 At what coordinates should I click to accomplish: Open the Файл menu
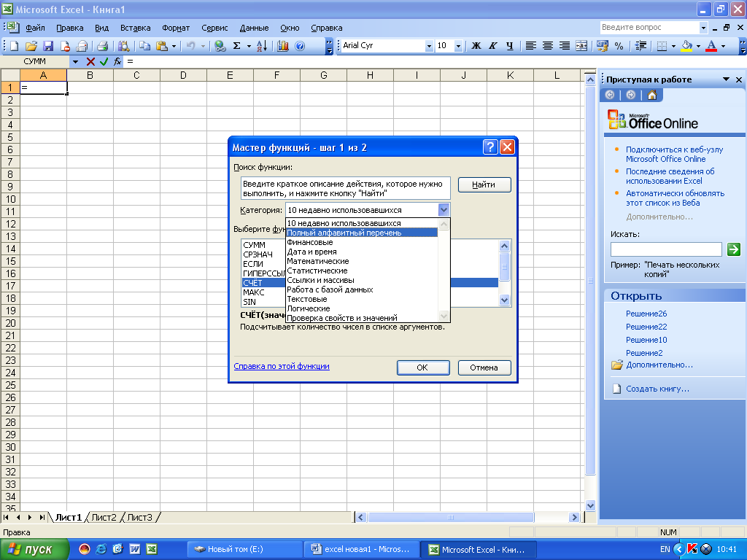tap(35, 28)
